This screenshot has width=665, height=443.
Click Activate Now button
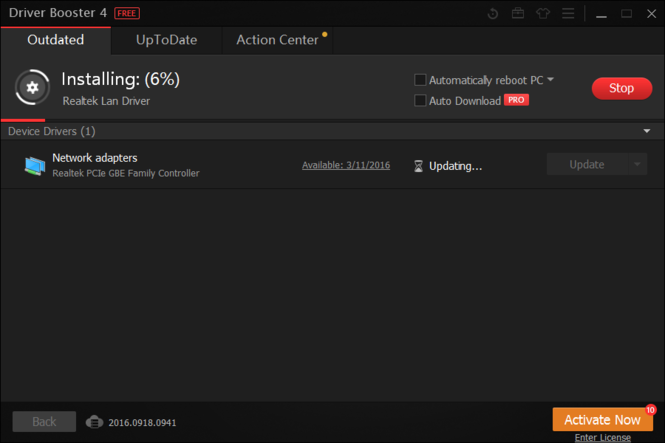[602, 419]
